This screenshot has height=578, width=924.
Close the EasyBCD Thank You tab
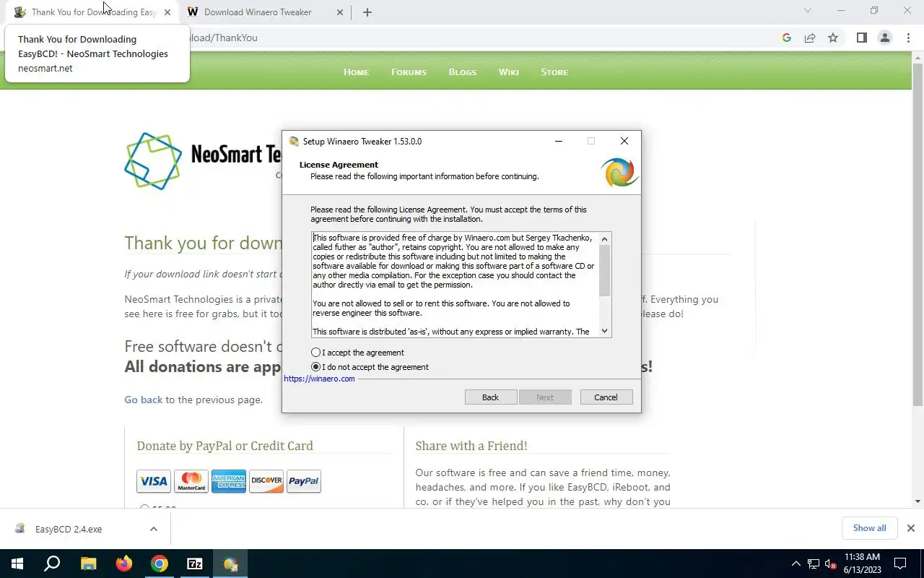(x=167, y=12)
